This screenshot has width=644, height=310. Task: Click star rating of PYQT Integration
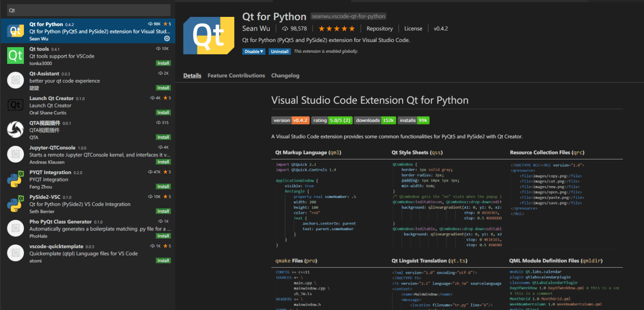[x=167, y=172]
